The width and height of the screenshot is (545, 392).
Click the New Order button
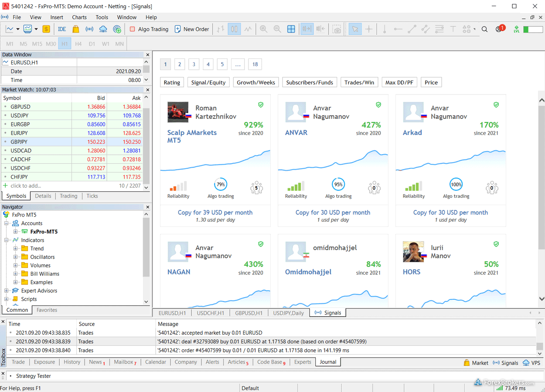click(x=192, y=29)
